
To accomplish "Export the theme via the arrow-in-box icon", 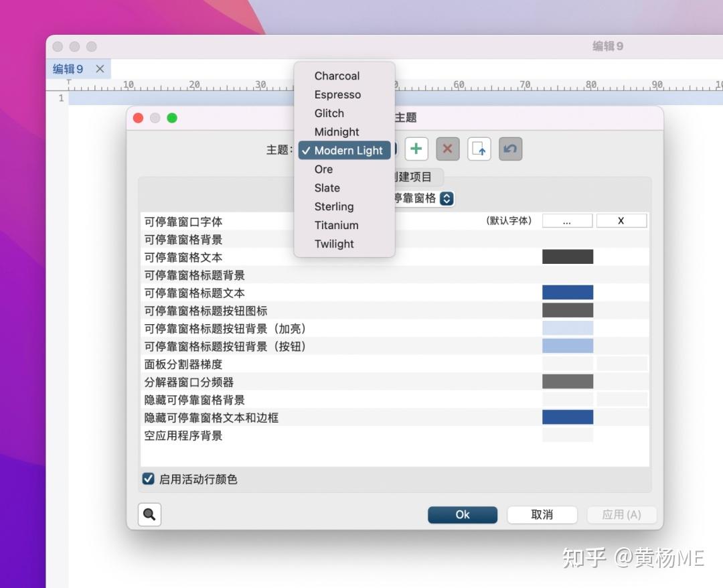I will [x=479, y=149].
